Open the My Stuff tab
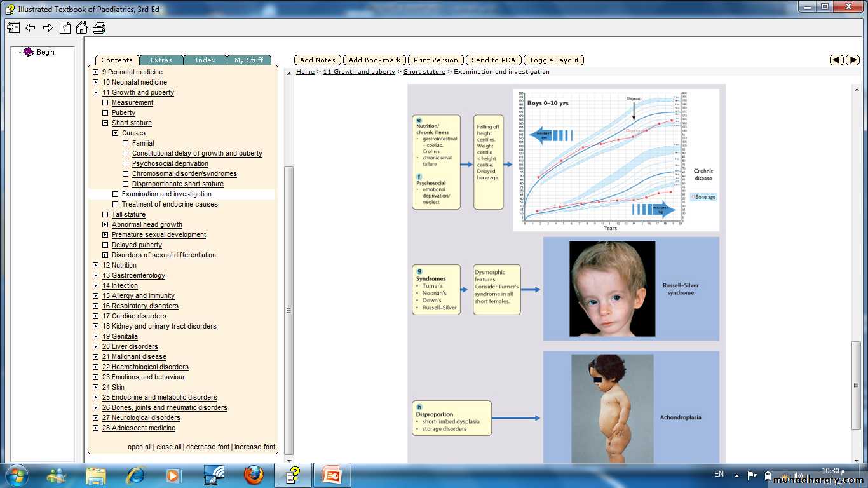 coord(248,60)
